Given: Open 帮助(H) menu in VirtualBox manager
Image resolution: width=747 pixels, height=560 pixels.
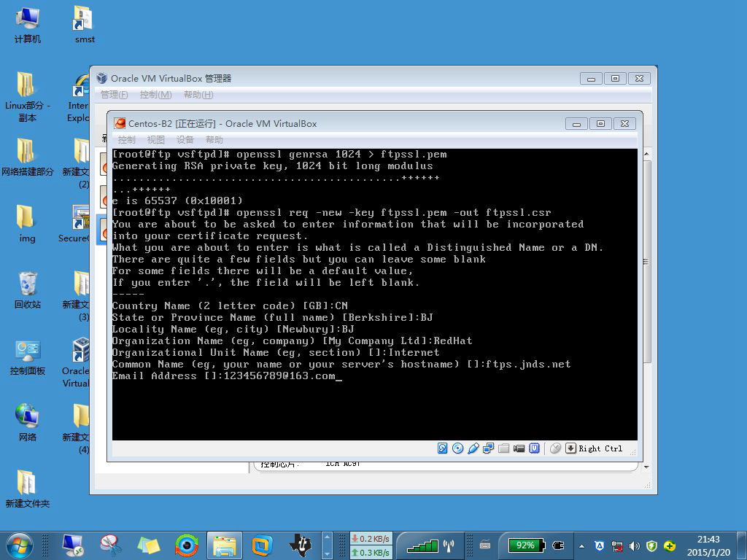Looking at the screenshot, I should (198, 95).
